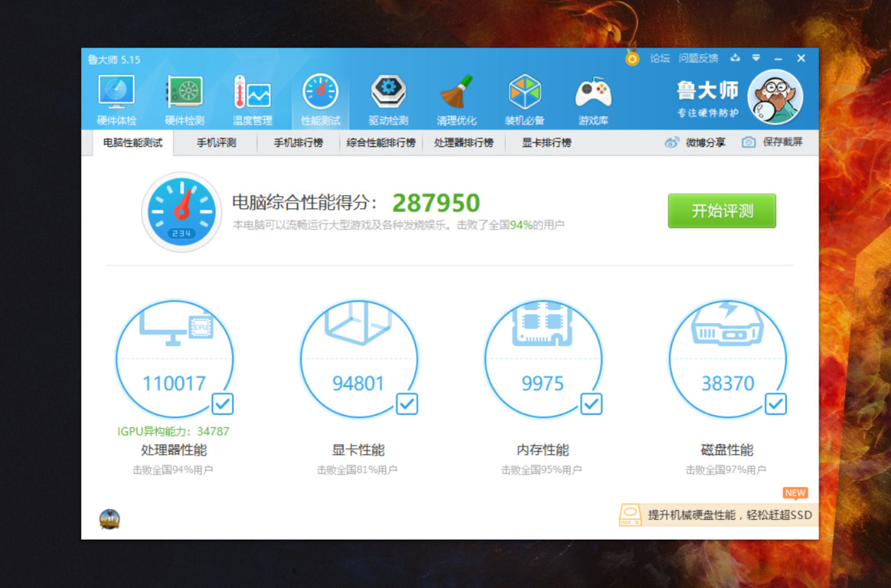Screen dimensions: 891x588
Task: Switch to the 手机评测 tab
Action: coord(217,142)
